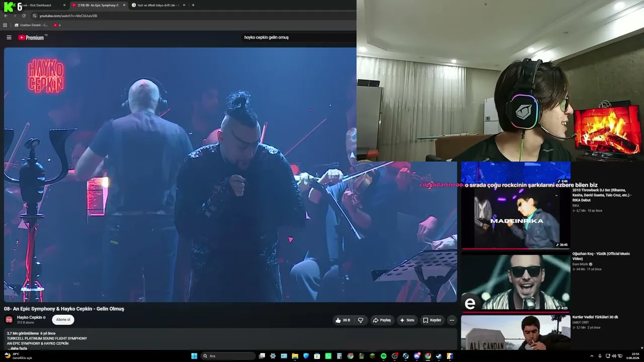The image size is (644, 362).
Task: Open the Hayko Cepkin channel name link
Action: coord(30,317)
